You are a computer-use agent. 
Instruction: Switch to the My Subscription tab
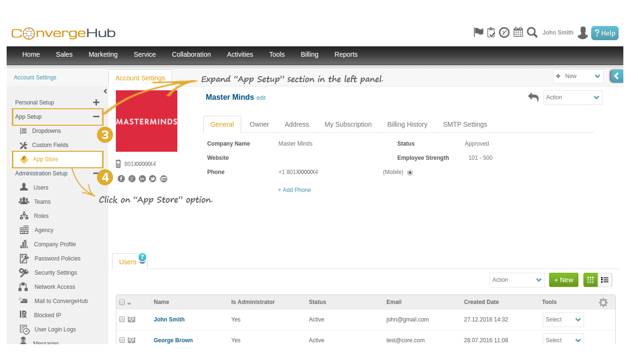coord(348,124)
